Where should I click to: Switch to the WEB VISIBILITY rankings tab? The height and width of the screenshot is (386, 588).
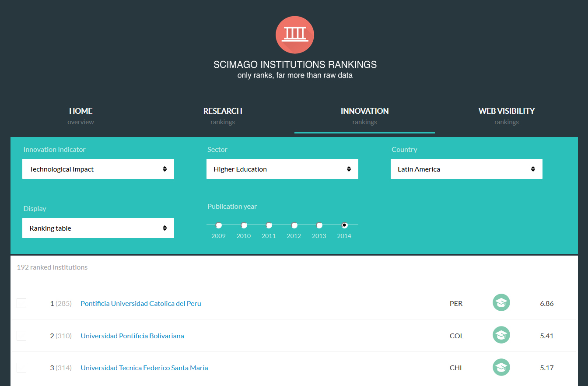coord(507,116)
